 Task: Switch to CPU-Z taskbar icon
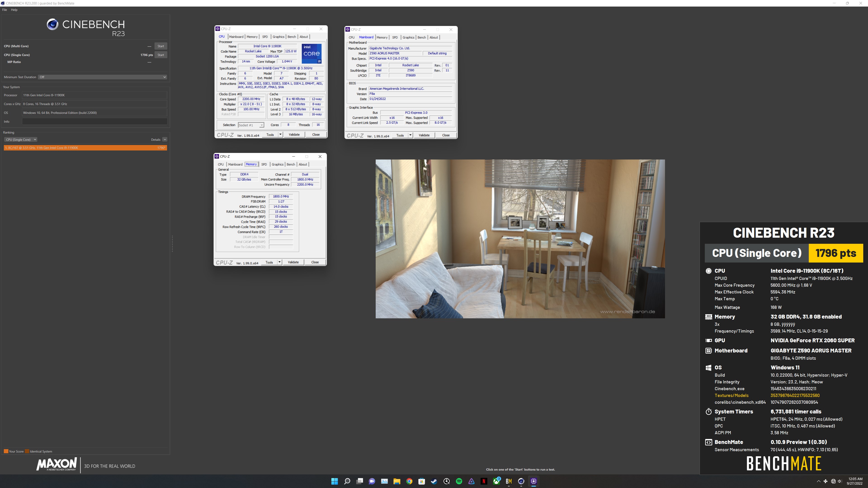pyautogui.click(x=534, y=481)
